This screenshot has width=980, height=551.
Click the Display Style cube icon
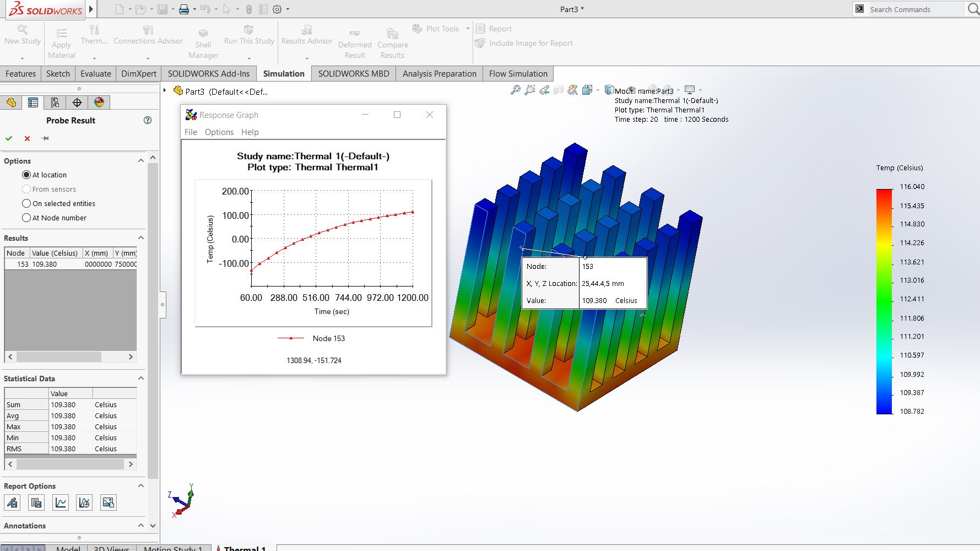pyautogui.click(x=609, y=90)
